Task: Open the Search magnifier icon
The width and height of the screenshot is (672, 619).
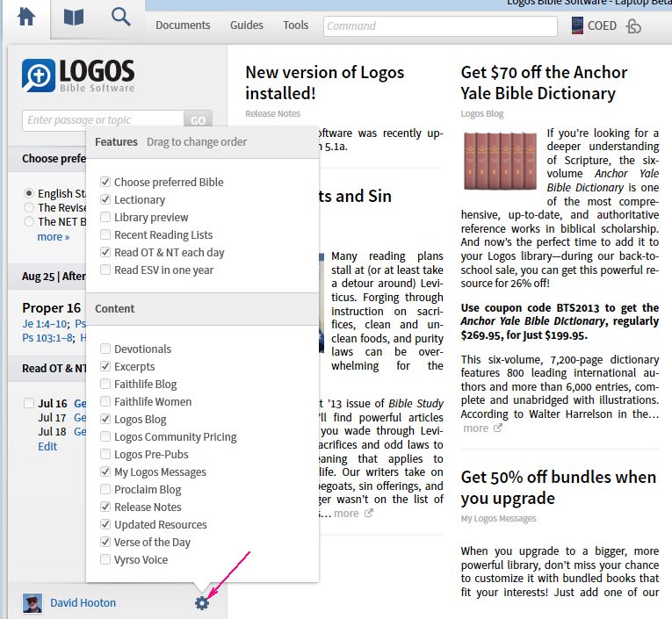Action: pos(121,18)
